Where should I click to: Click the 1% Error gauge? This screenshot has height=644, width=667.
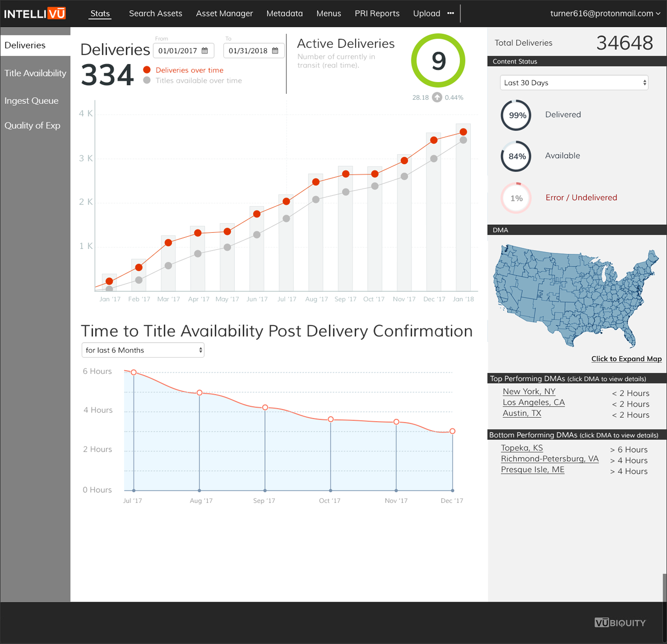point(516,198)
